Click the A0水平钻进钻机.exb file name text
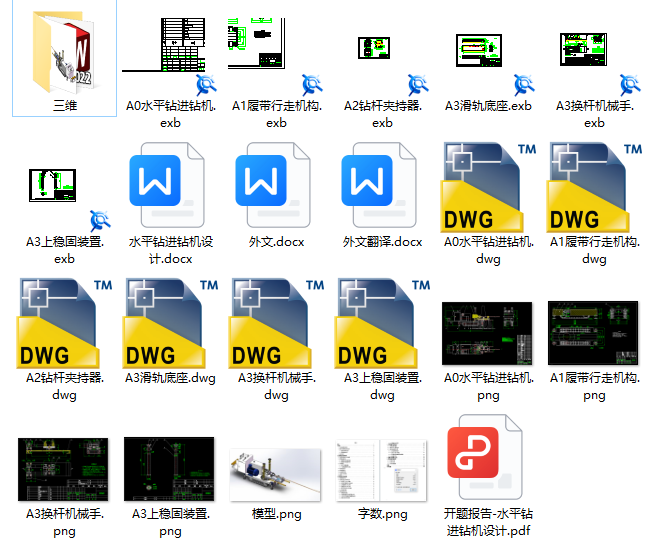The height and width of the screenshot is (547, 651). click(x=171, y=114)
